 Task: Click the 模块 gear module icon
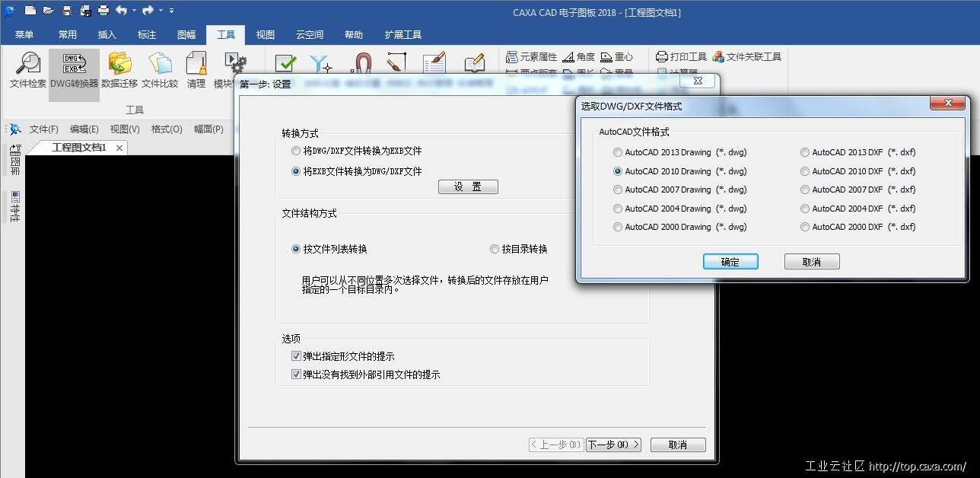[235, 64]
